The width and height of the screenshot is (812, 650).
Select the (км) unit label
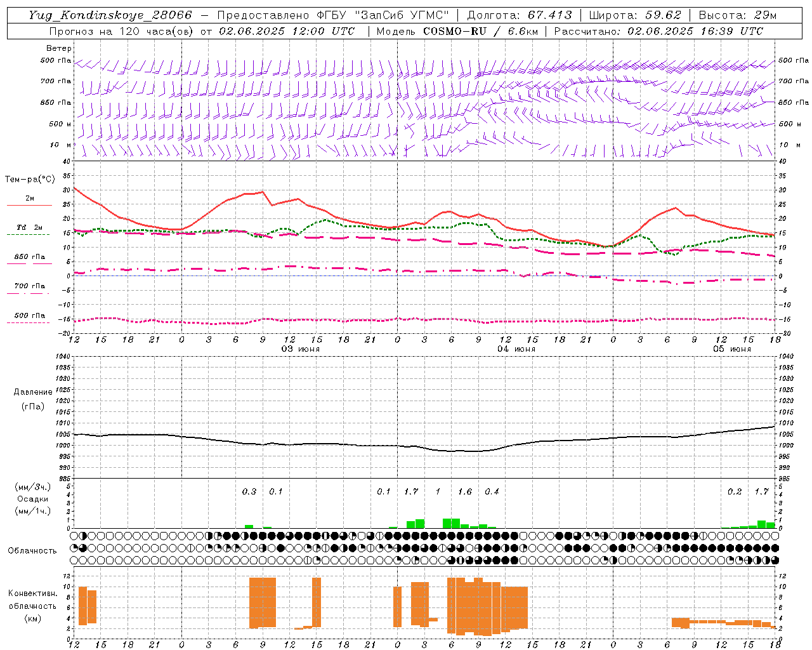[x=32, y=618]
